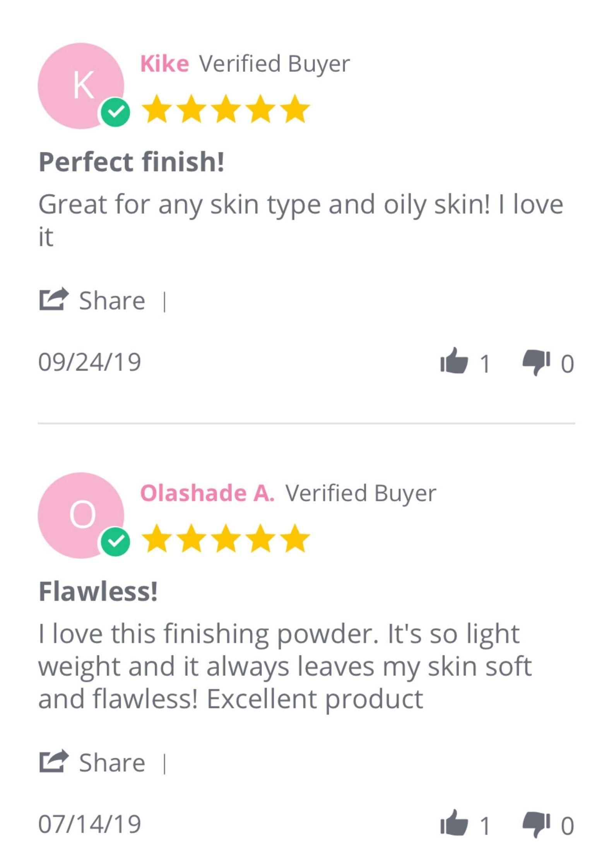Image resolution: width=614 pixels, height=868 pixels.
Task: Open reviewer name Kike
Action: pyautogui.click(x=164, y=64)
